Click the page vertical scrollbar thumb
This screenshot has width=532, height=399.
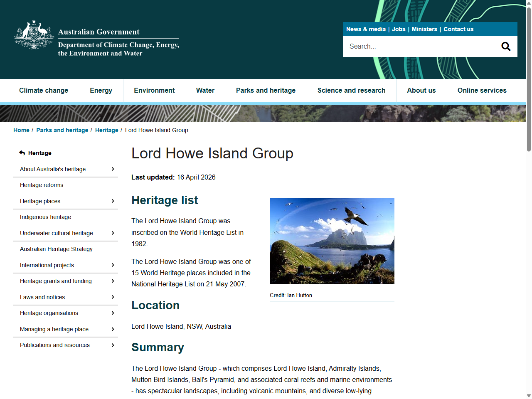[x=529, y=79]
